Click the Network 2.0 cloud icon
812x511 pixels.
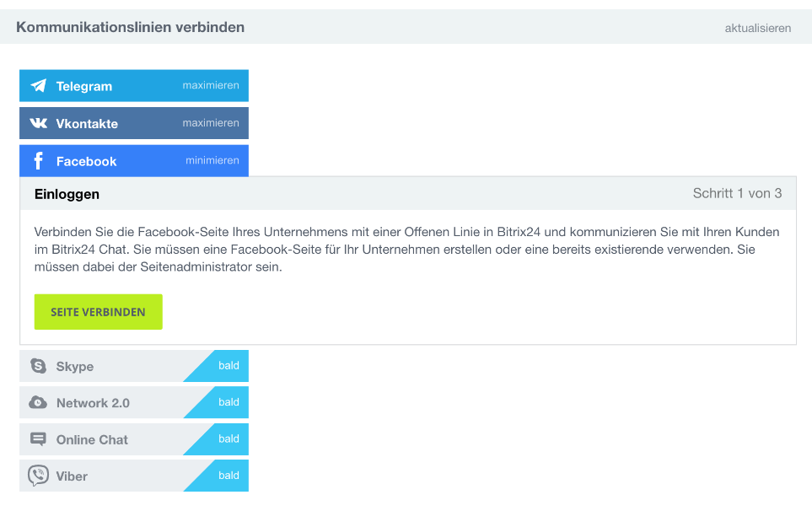click(38, 402)
